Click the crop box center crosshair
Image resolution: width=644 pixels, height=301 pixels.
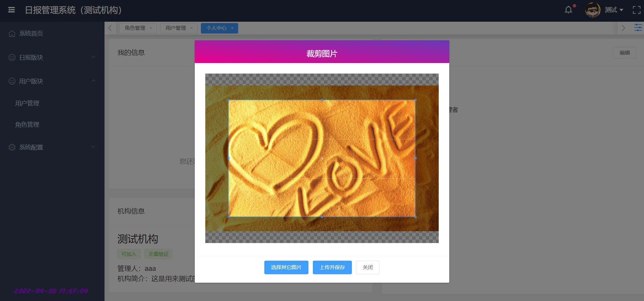coord(322,158)
